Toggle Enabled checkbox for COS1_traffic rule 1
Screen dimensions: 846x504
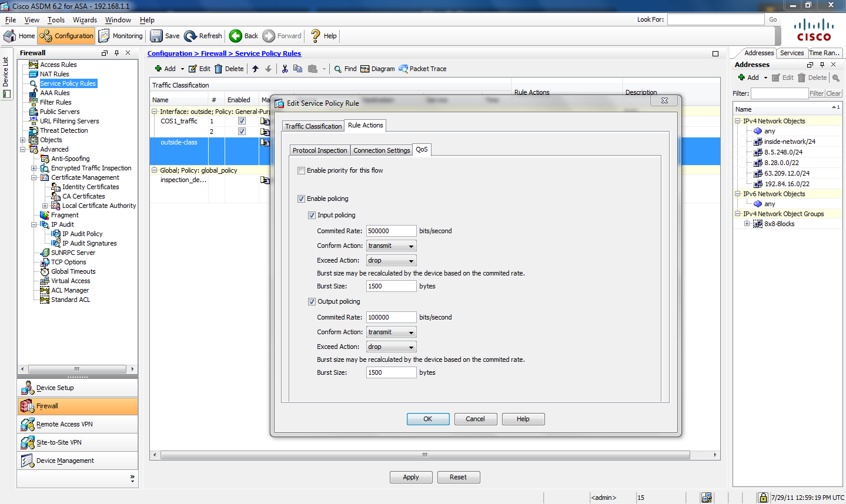[x=242, y=121]
